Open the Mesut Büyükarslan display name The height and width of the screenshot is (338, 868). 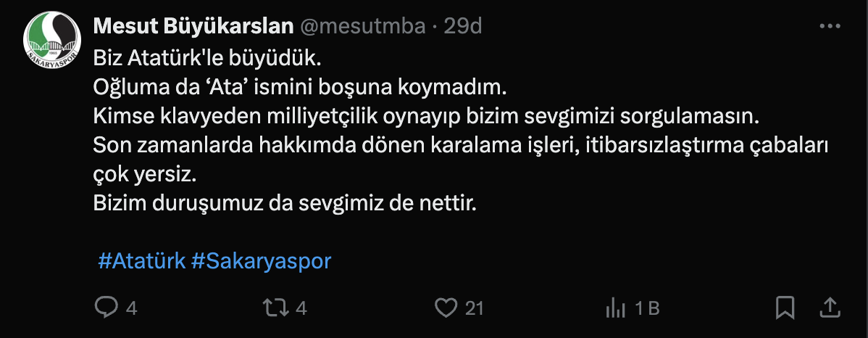tap(193, 26)
